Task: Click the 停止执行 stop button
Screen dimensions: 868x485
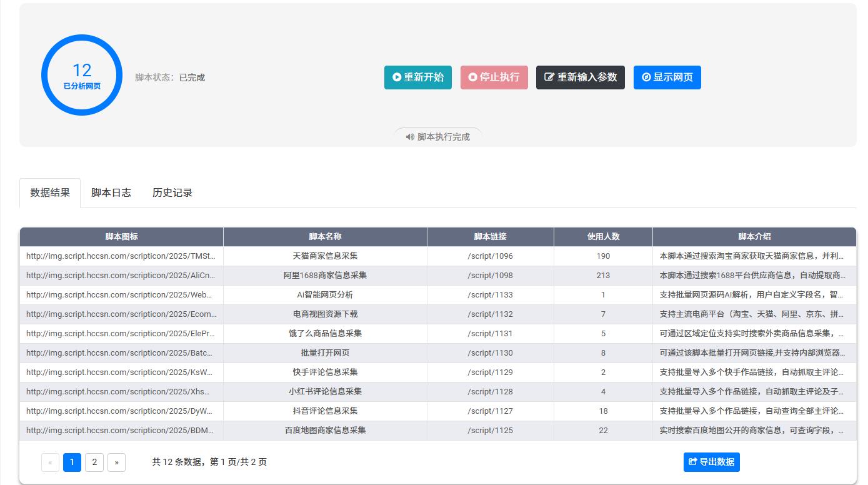Action: tap(494, 77)
